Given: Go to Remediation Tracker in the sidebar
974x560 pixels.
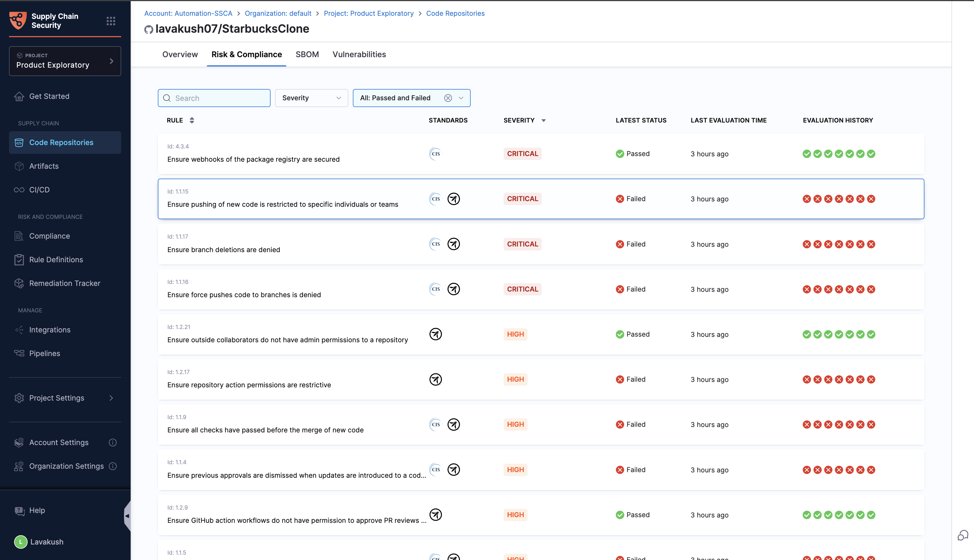Looking at the screenshot, I should 65,283.
